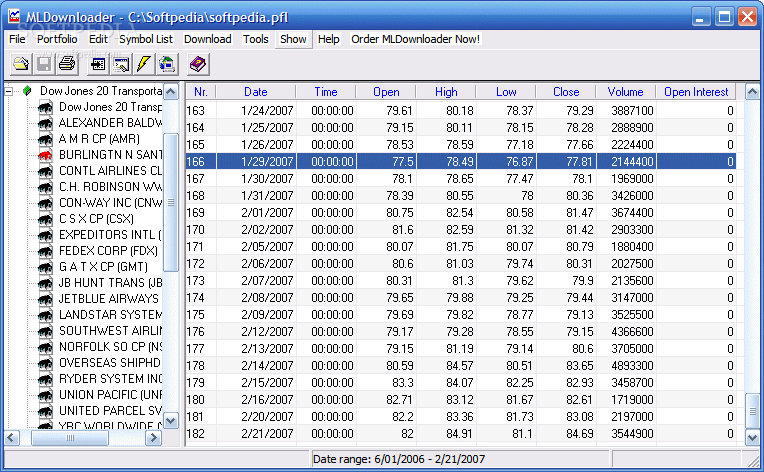Open the File menu
This screenshot has height=472, width=764.
[x=17, y=39]
